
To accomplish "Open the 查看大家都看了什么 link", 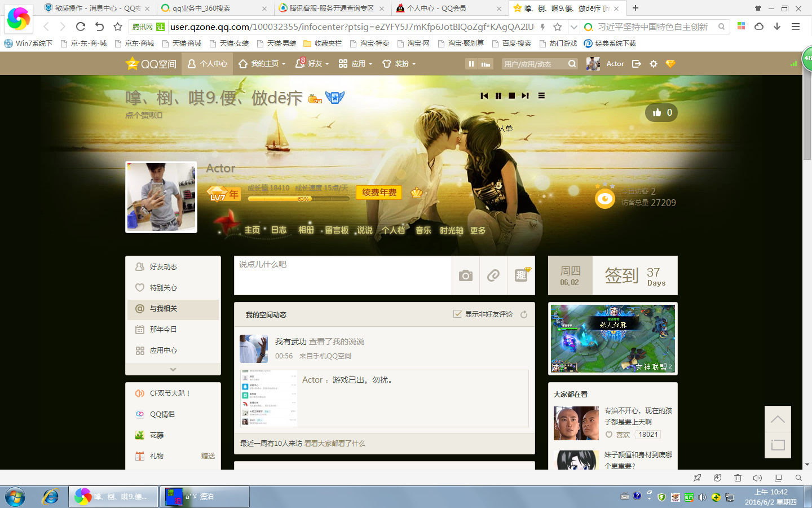I will pos(335,444).
